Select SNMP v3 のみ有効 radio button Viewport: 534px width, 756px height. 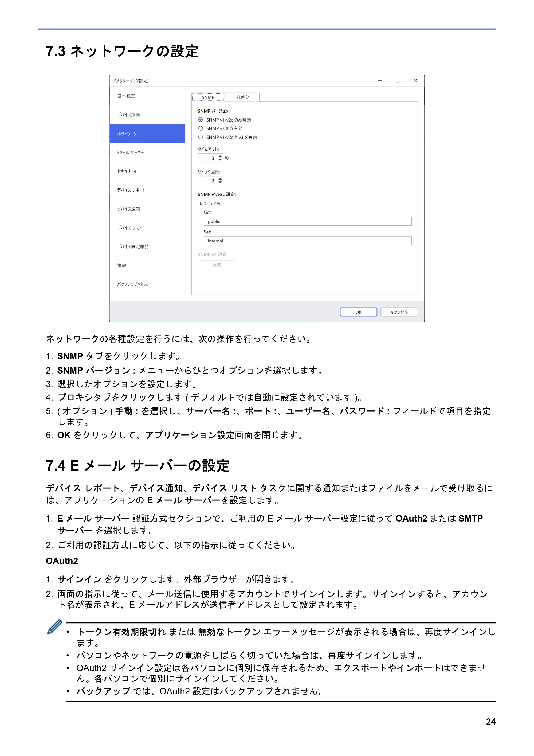click(201, 128)
